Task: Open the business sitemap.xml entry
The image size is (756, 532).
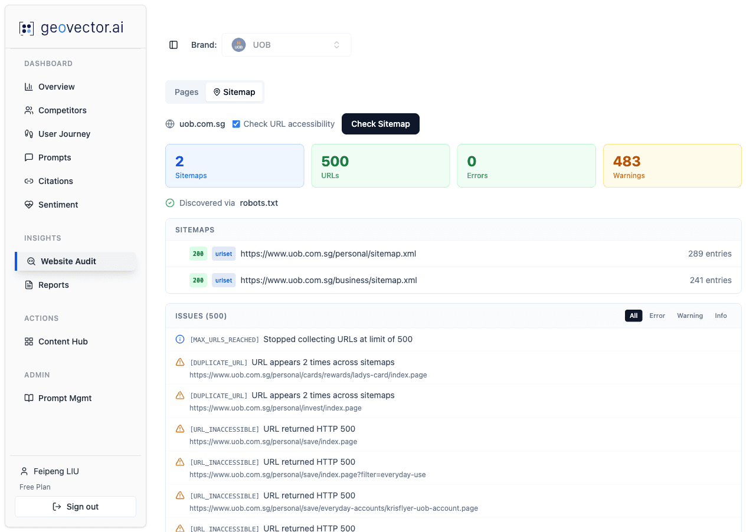Action: (328, 280)
